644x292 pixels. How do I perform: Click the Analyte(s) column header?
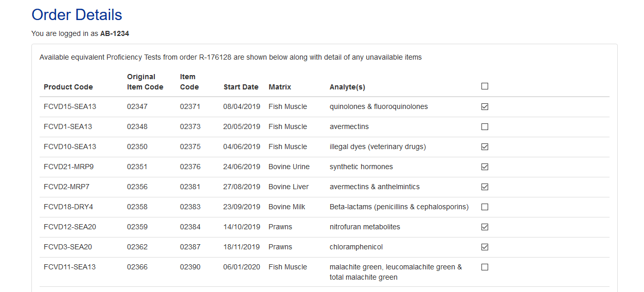click(347, 87)
